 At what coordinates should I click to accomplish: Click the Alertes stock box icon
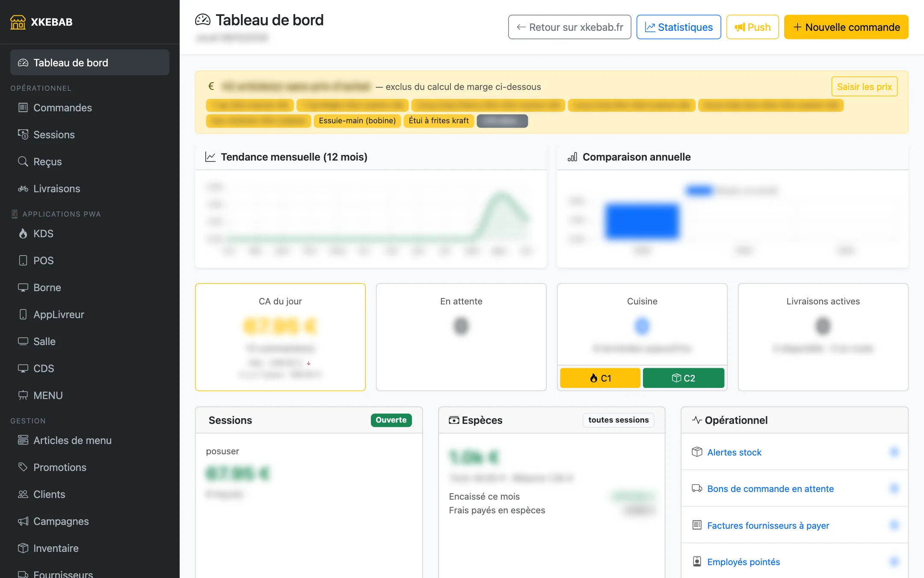pos(697,452)
